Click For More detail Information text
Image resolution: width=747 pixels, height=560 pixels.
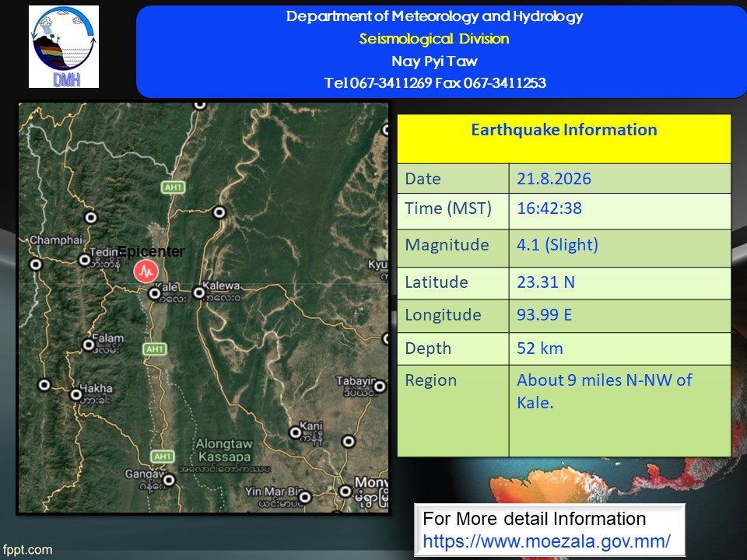[x=534, y=519]
